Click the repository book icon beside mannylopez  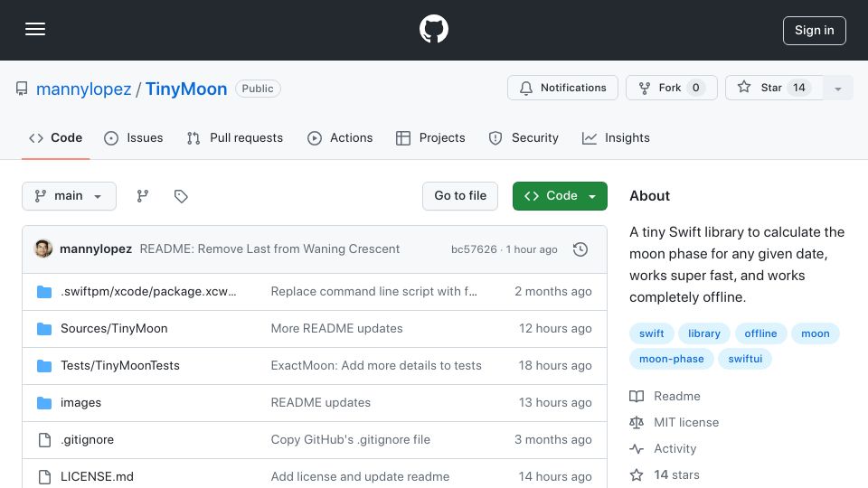point(22,89)
